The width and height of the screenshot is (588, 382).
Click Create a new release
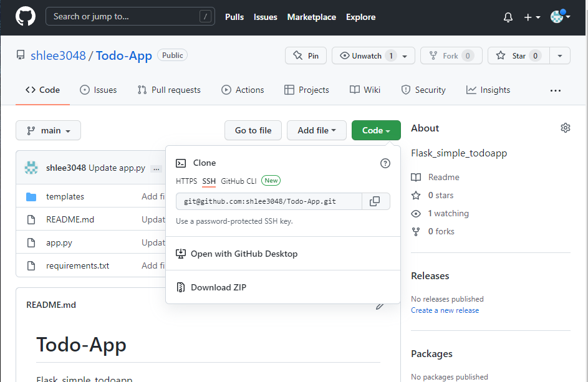445,310
